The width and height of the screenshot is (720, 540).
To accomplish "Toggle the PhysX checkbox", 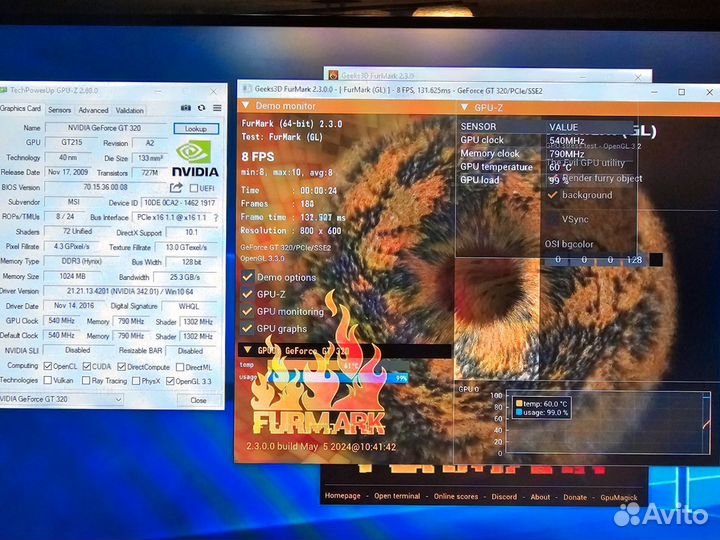I will tap(136, 381).
